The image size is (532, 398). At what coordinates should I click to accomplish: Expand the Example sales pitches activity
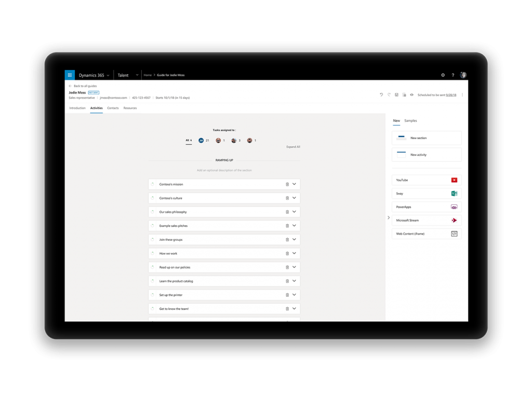[295, 225]
